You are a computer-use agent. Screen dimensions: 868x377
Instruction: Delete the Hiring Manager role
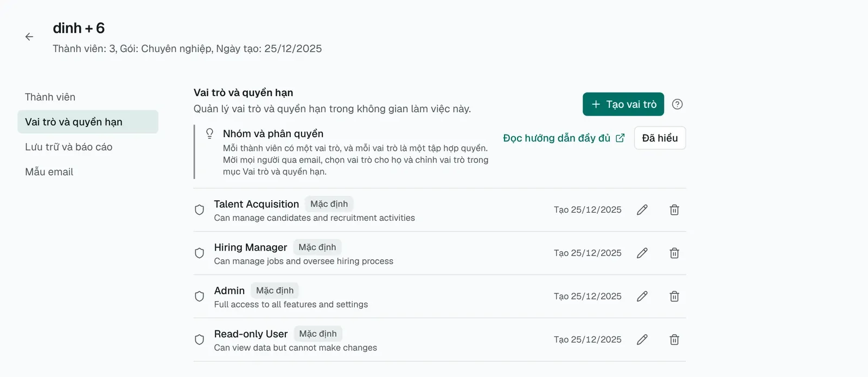click(674, 253)
